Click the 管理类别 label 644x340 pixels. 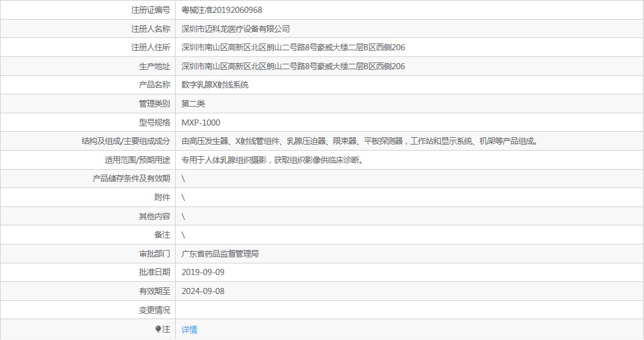pos(154,104)
